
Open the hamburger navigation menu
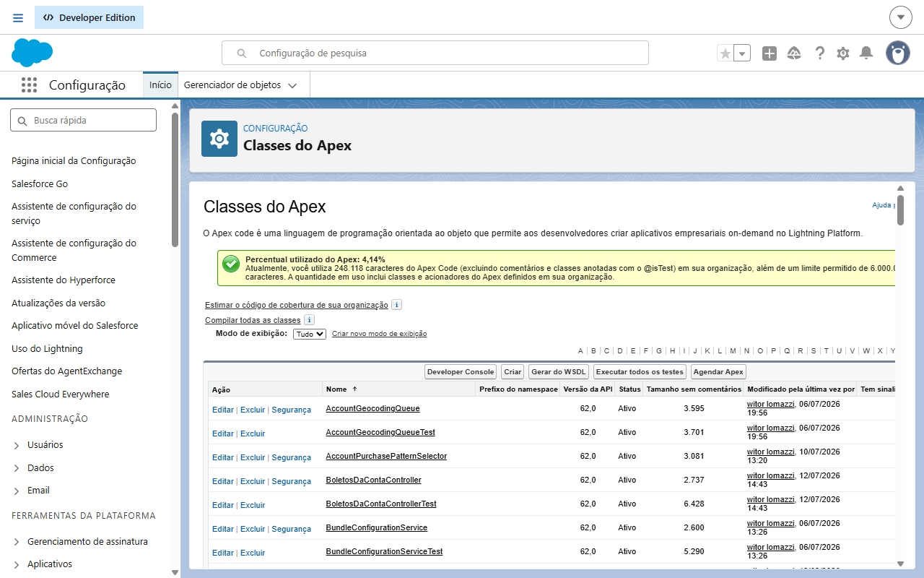click(18, 17)
